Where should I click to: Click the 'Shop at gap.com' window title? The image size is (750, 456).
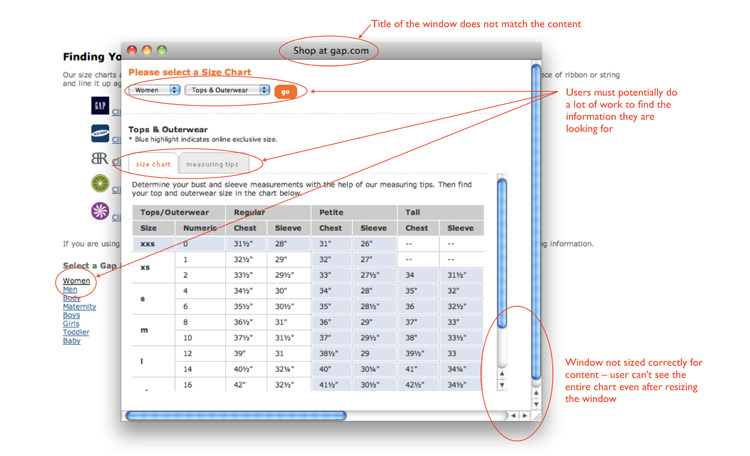(331, 51)
